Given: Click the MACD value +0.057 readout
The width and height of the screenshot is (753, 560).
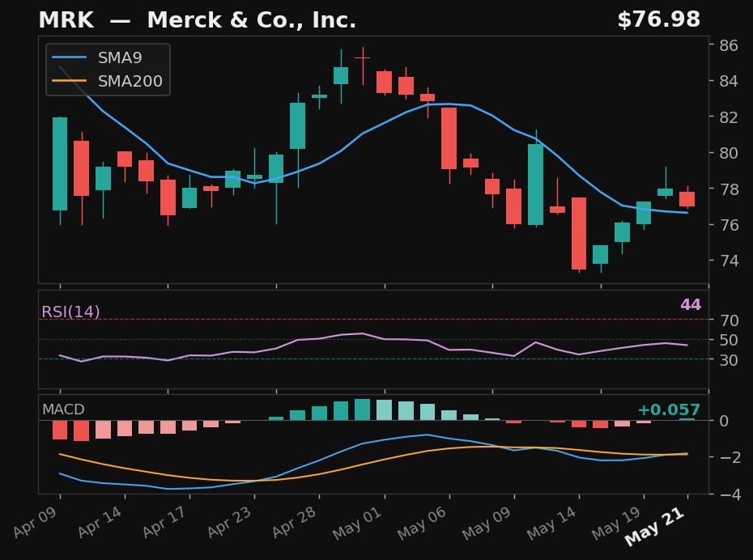Looking at the screenshot, I should coord(669,409).
